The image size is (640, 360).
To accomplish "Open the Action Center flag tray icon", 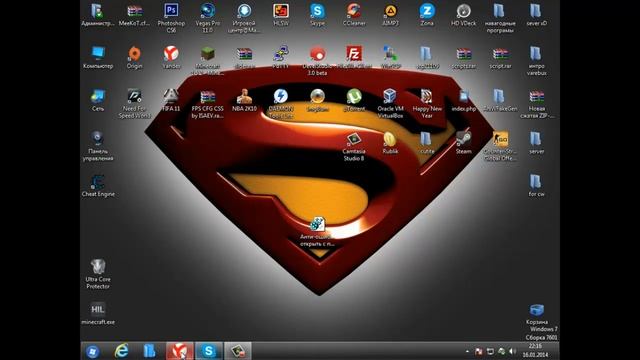I will pos(479,351).
